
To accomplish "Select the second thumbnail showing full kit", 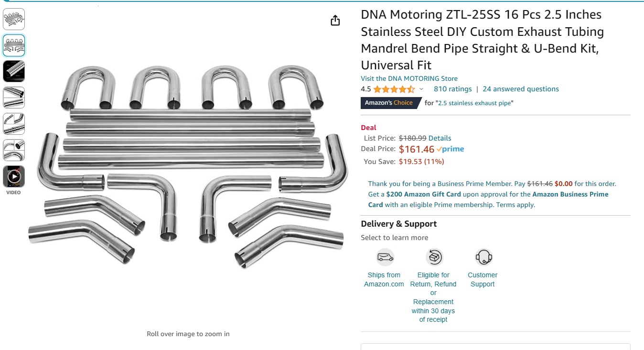I will pyautogui.click(x=14, y=45).
